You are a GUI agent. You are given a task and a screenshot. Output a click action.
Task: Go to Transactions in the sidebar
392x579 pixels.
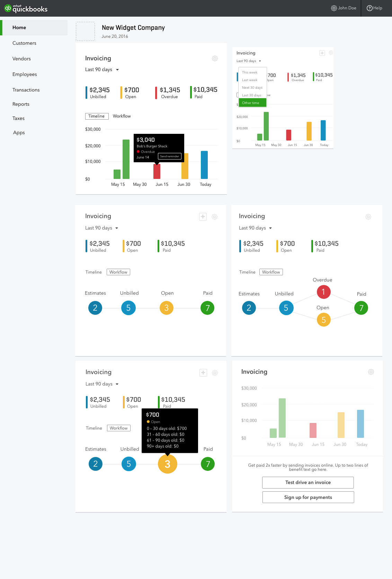point(26,90)
